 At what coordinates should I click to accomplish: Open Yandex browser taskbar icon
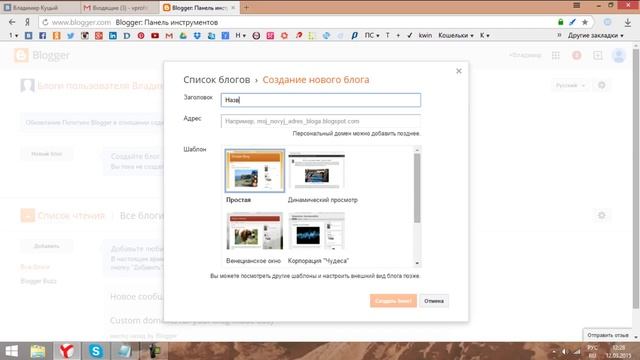[x=67, y=351]
